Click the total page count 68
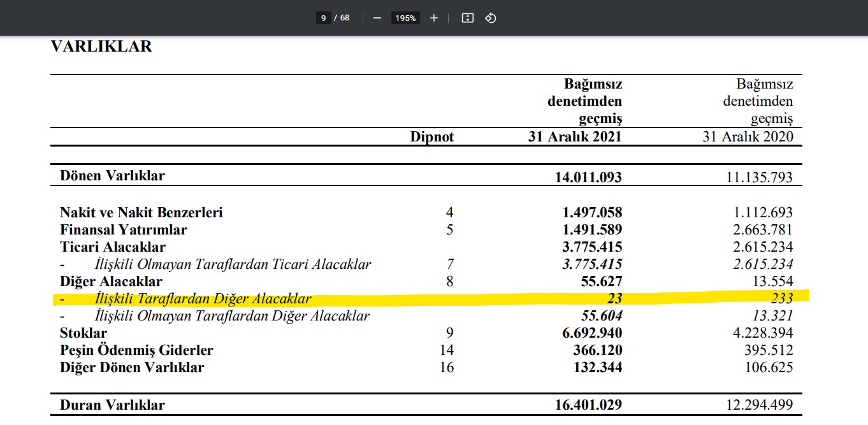 coord(345,18)
